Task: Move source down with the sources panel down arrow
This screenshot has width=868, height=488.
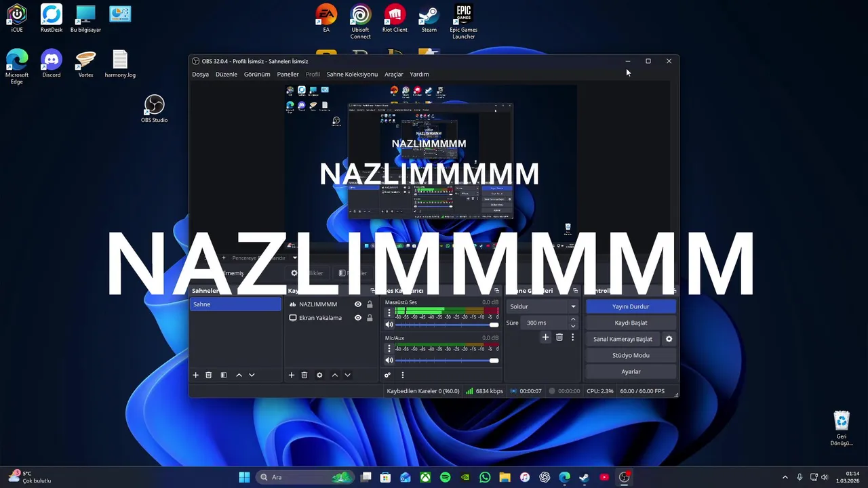Action: click(347, 375)
